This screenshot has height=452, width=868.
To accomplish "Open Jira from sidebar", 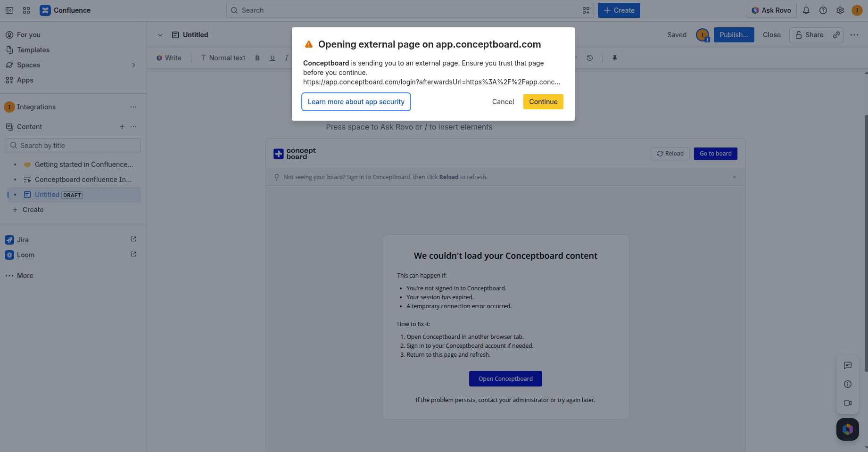I will pyautogui.click(x=23, y=240).
